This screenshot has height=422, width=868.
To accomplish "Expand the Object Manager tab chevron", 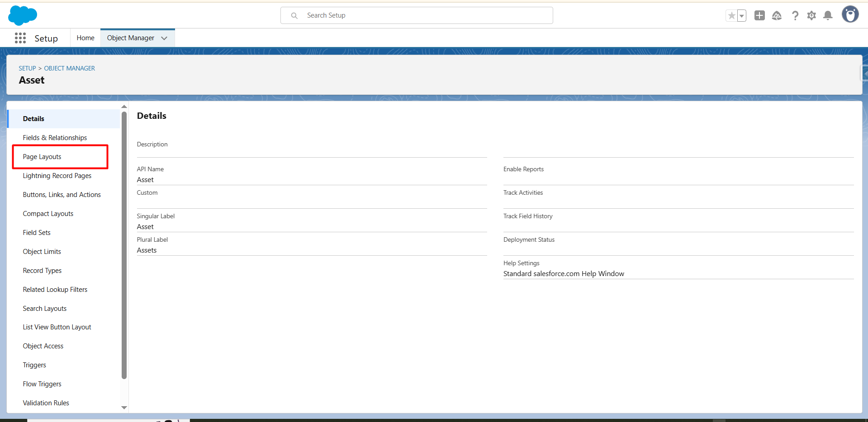I will [164, 38].
